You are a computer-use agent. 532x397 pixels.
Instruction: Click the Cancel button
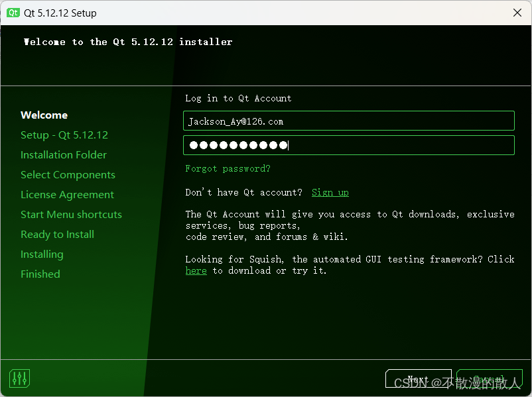[x=490, y=378]
